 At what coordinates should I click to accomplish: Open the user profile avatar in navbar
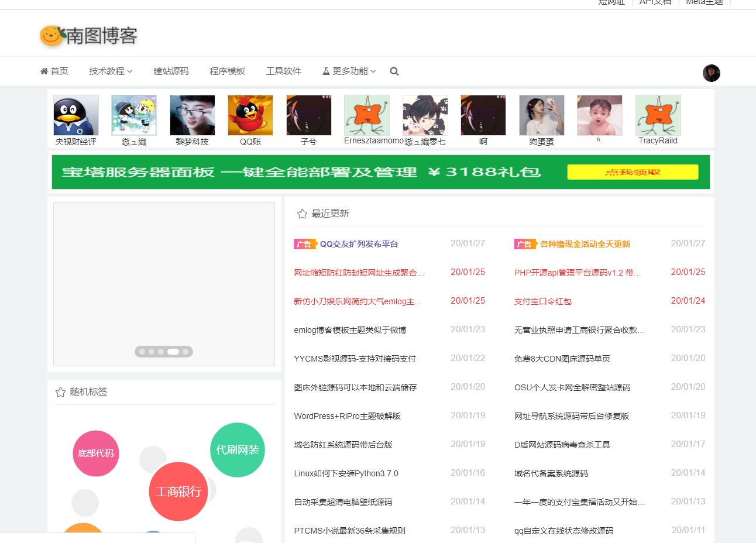pos(711,73)
